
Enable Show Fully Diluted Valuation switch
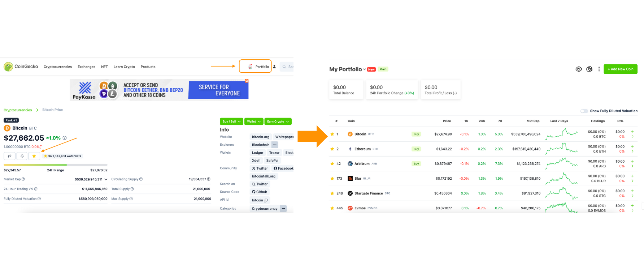click(x=584, y=111)
